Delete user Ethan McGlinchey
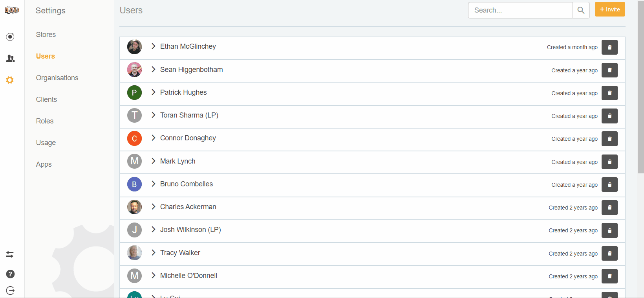Screen dimensions: 644x298 click(609, 47)
